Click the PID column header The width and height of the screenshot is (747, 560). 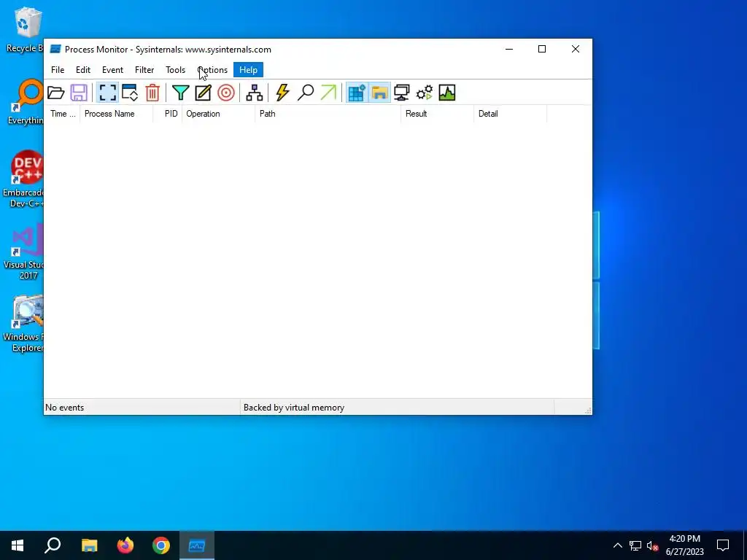168,114
